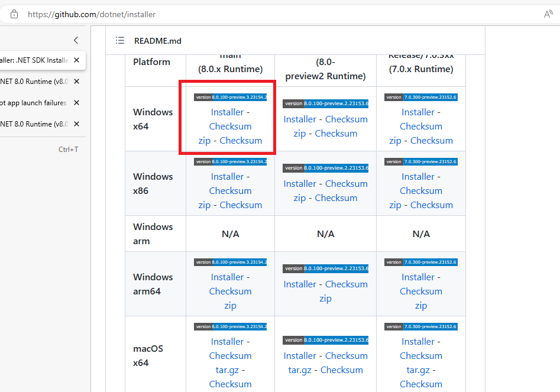This screenshot has width=560, height=392.
Task: Click the version badge above Windows x64 Installer
Action: coord(230,97)
